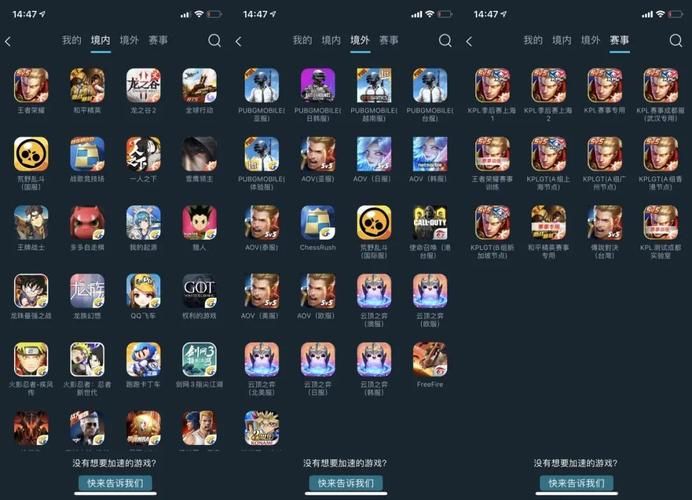Image resolution: width=692 pixels, height=500 pixels.
Task: Open the 战歌竞技场 game icon
Action: coord(87,154)
